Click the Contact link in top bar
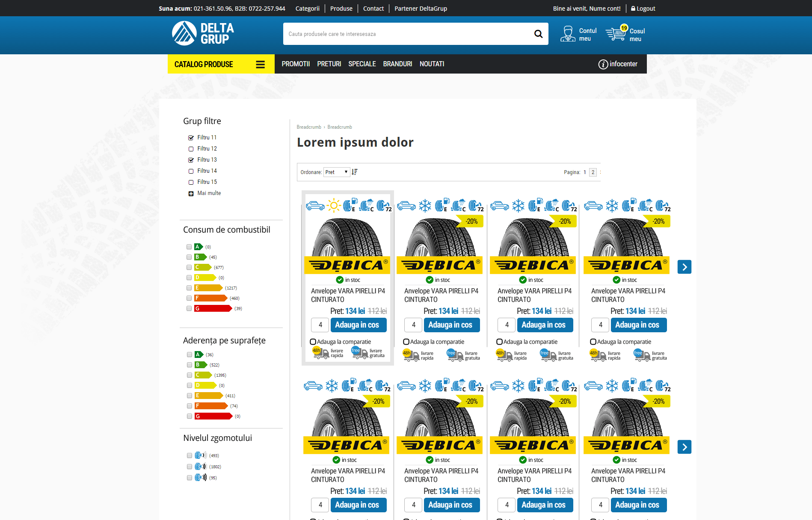The height and width of the screenshot is (520, 812). click(373, 9)
